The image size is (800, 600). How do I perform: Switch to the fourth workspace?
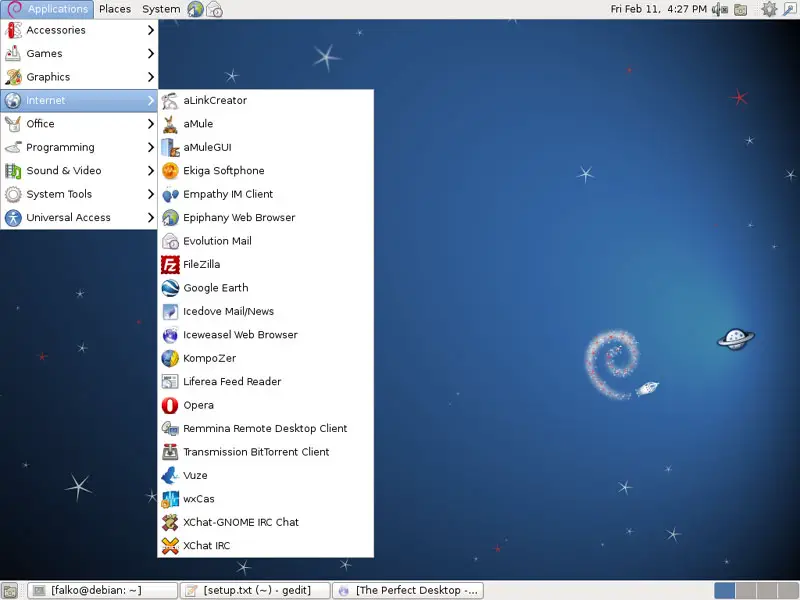[x=788, y=591]
